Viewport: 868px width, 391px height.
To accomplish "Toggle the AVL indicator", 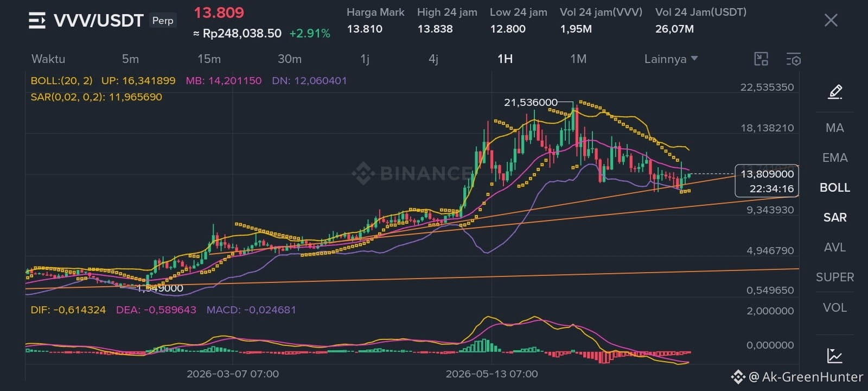I will (834, 247).
